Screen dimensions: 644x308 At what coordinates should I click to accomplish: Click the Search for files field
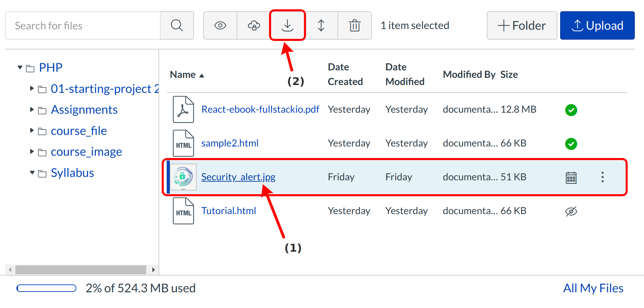(x=83, y=26)
